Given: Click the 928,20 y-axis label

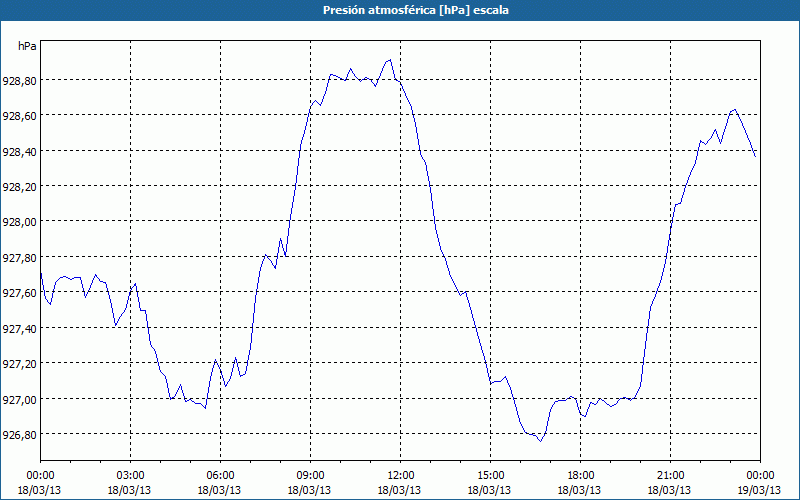Looking at the screenshot, I should pyautogui.click(x=19, y=186).
